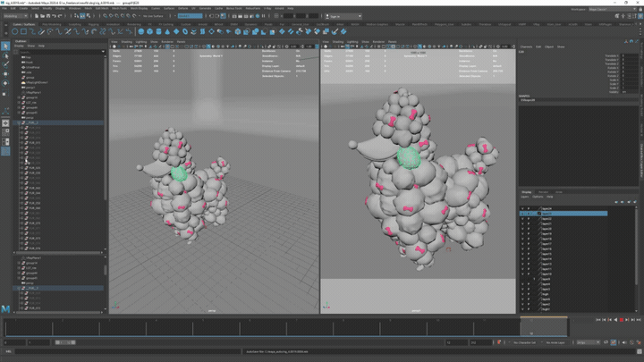Expand the group45 node in Outliner
Image resolution: width=644 pixels, height=362 pixels.
(19, 113)
